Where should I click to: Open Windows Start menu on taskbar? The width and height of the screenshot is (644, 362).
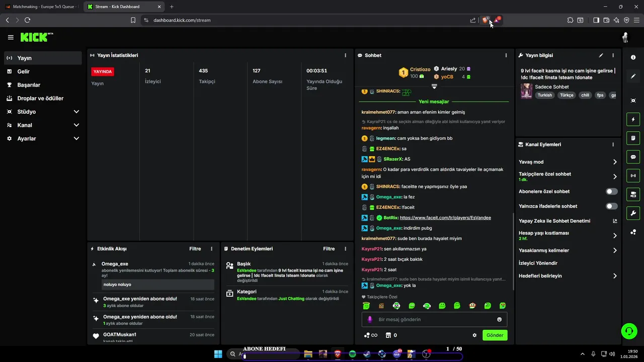(x=218, y=354)
